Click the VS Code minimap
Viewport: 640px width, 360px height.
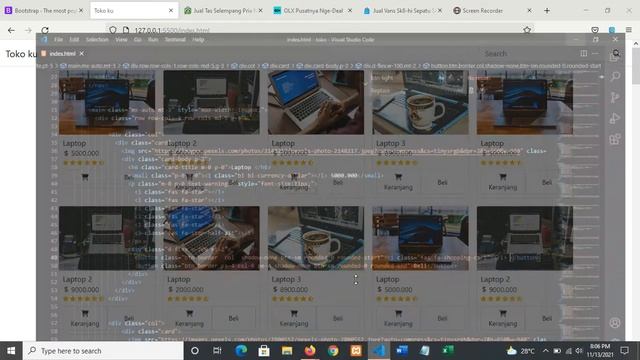pyautogui.click(x=580, y=204)
